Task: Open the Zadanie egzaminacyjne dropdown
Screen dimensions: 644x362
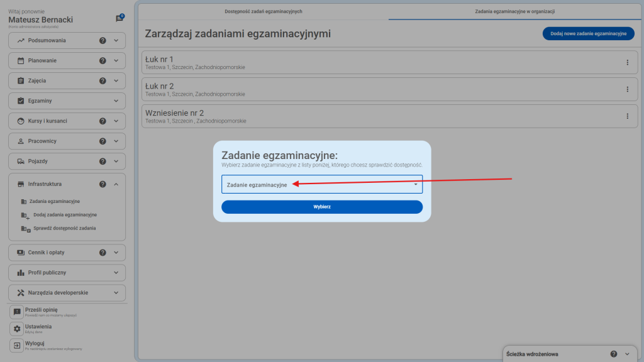Action: [321, 185]
